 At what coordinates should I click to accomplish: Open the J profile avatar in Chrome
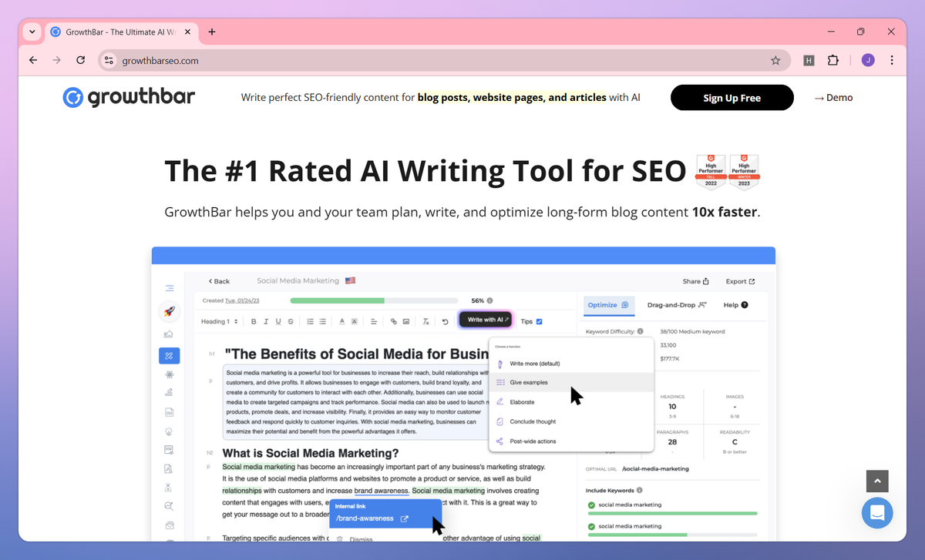coord(868,60)
